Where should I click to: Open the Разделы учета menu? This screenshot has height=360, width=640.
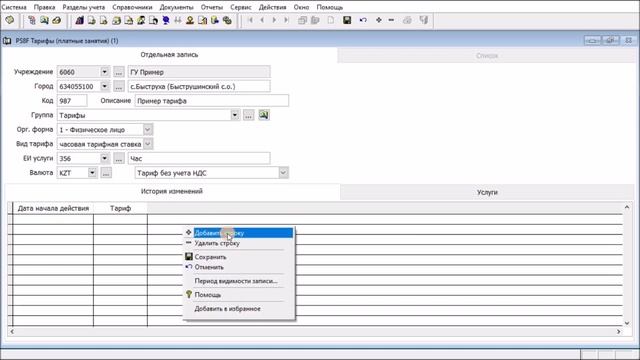pyautogui.click(x=84, y=7)
